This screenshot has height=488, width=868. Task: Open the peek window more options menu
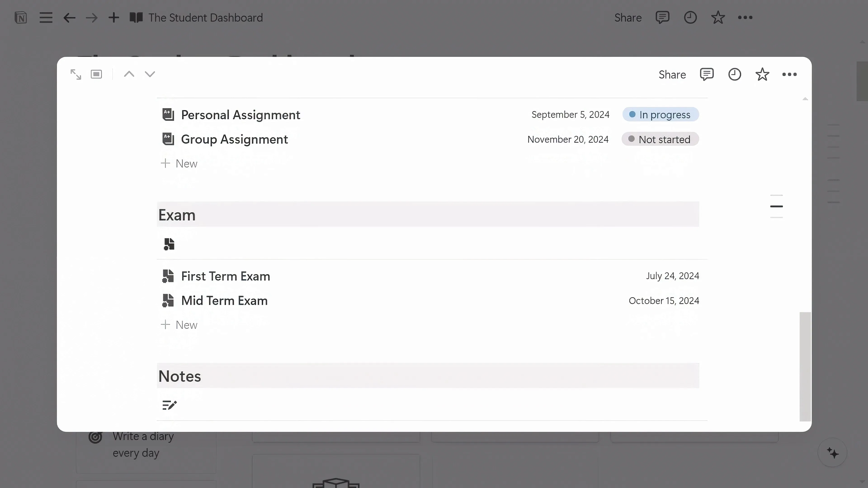pyautogui.click(x=790, y=74)
